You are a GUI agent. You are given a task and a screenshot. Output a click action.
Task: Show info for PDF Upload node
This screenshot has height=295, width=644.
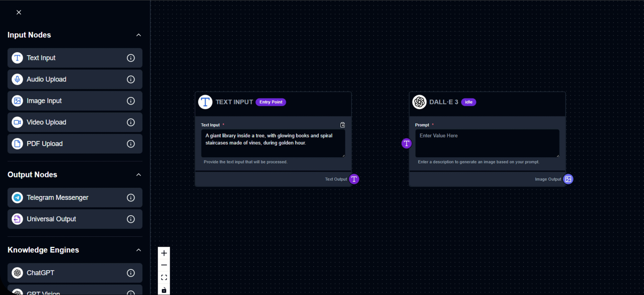pyautogui.click(x=131, y=144)
